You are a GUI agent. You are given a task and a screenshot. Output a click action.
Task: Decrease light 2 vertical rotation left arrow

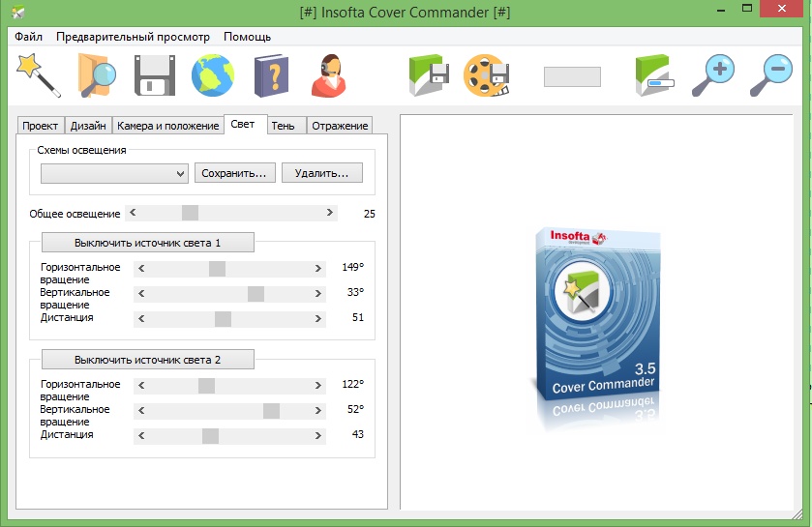141,411
